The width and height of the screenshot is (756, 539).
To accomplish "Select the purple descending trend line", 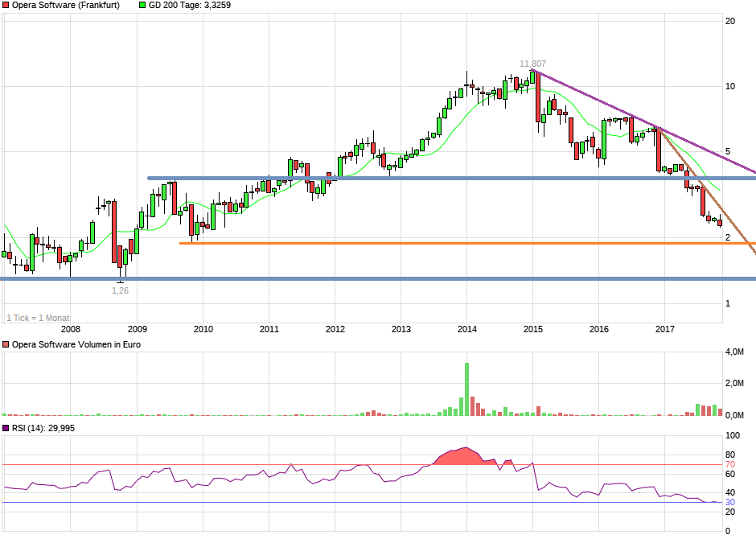I will click(643, 121).
